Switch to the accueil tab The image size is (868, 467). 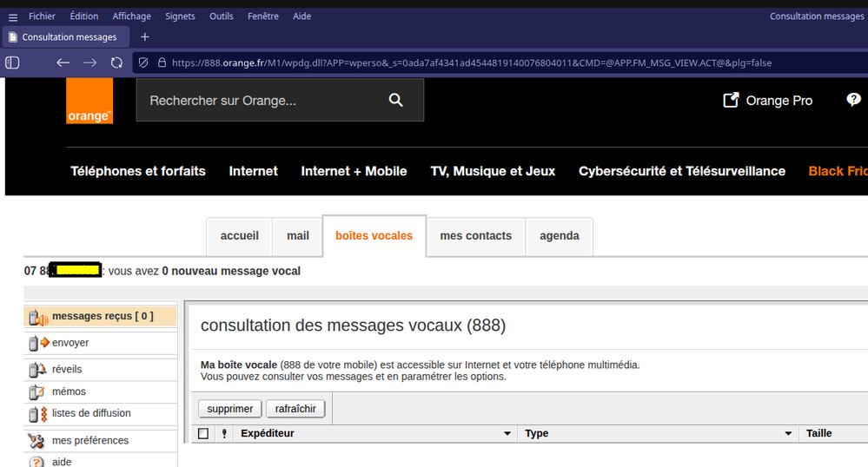click(239, 236)
